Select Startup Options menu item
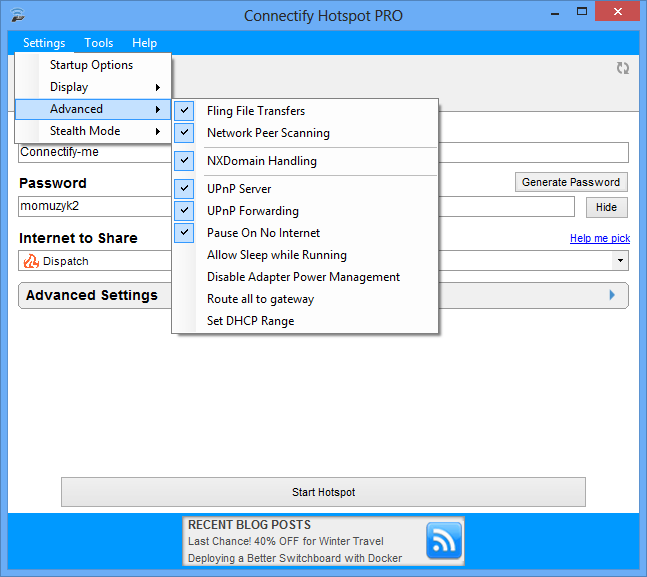The width and height of the screenshot is (647, 577). pos(93,65)
